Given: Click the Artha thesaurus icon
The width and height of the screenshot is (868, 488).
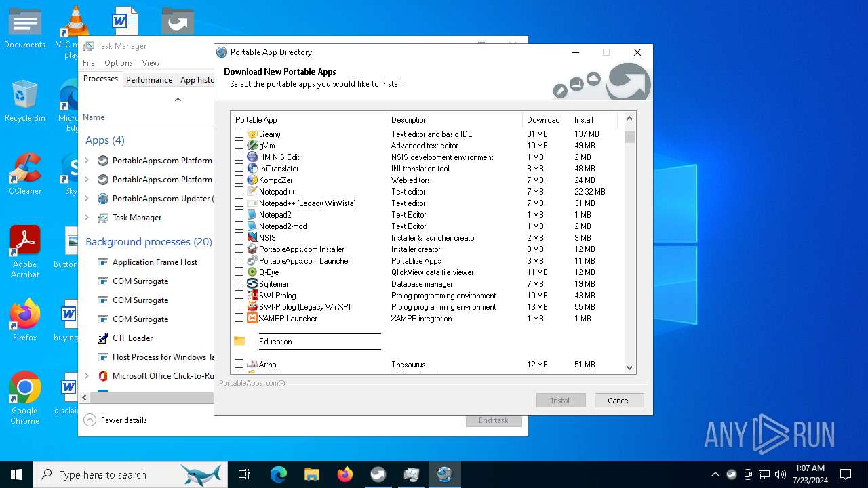Looking at the screenshot, I should 252,365.
